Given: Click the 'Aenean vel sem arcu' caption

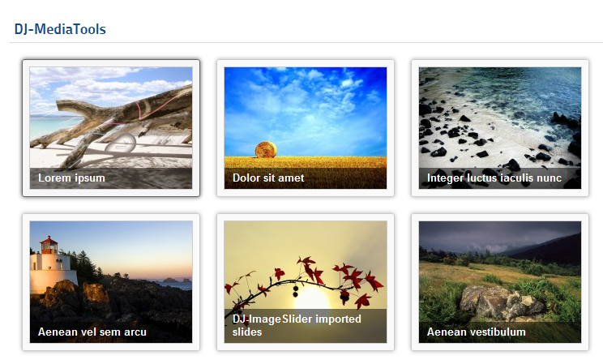Looking at the screenshot, I should pyautogui.click(x=92, y=332).
